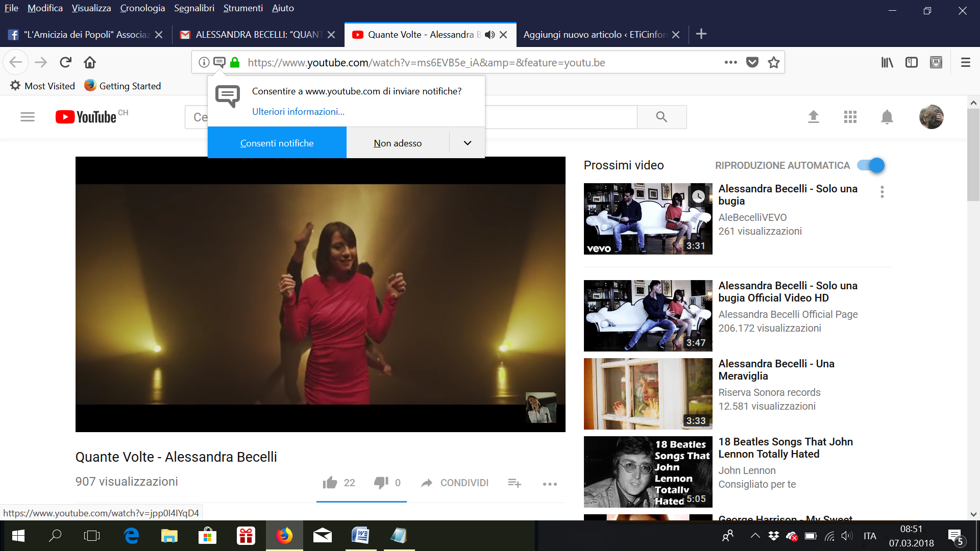Viewport: 980px width, 551px height.
Task: Open the Visualizza menu
Action: coord(91,8)
